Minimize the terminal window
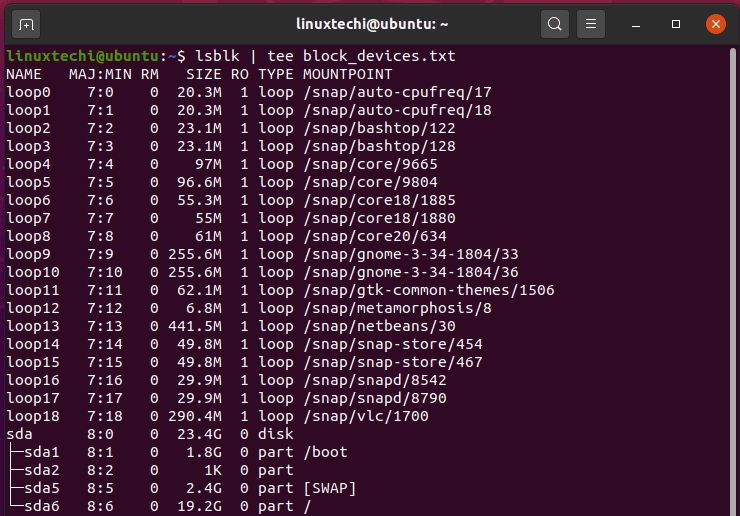The width and height of the screenshot is (740, 516). [x=636, y=24]
